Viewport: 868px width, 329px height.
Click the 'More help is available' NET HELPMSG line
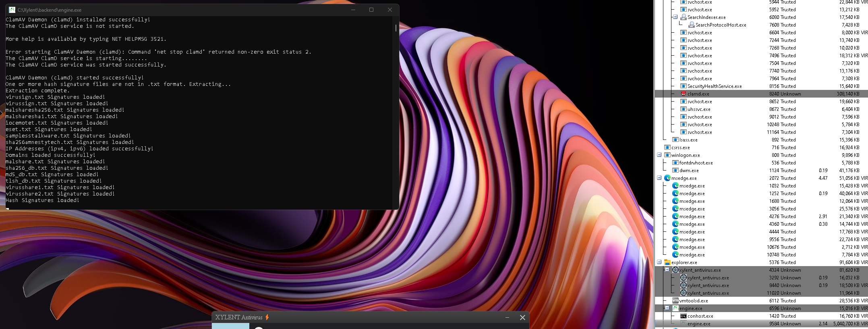86,39
